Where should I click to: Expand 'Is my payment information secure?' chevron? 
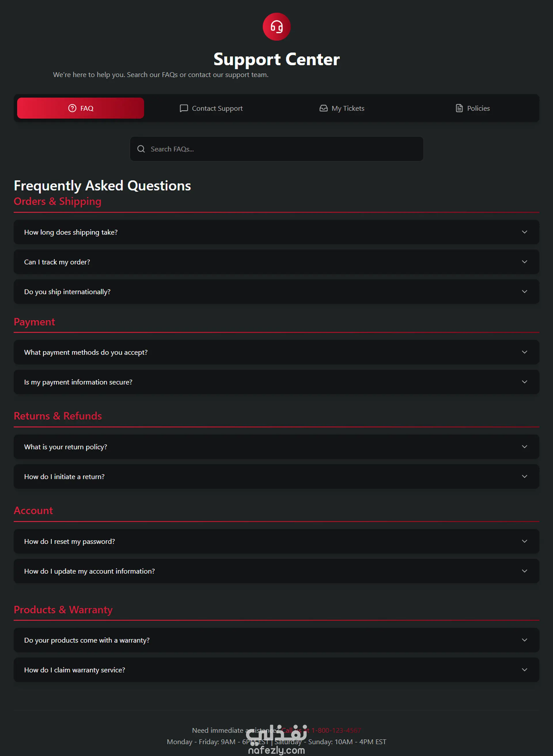point(524,382)
